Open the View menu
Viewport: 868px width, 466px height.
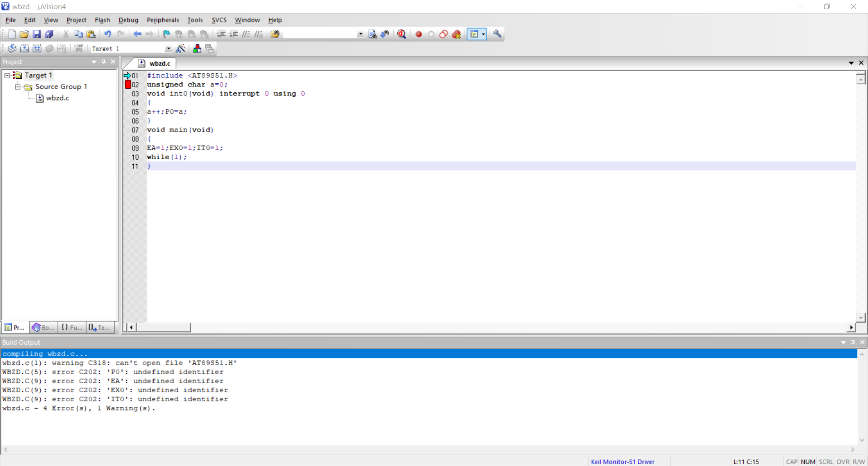tap(51, 20)
